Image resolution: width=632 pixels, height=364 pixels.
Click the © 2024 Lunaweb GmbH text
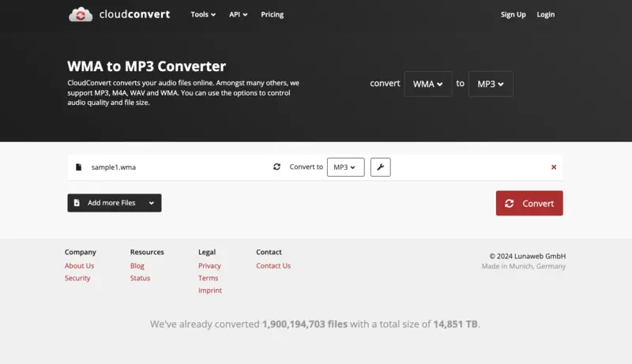click(x=527, y=256)
